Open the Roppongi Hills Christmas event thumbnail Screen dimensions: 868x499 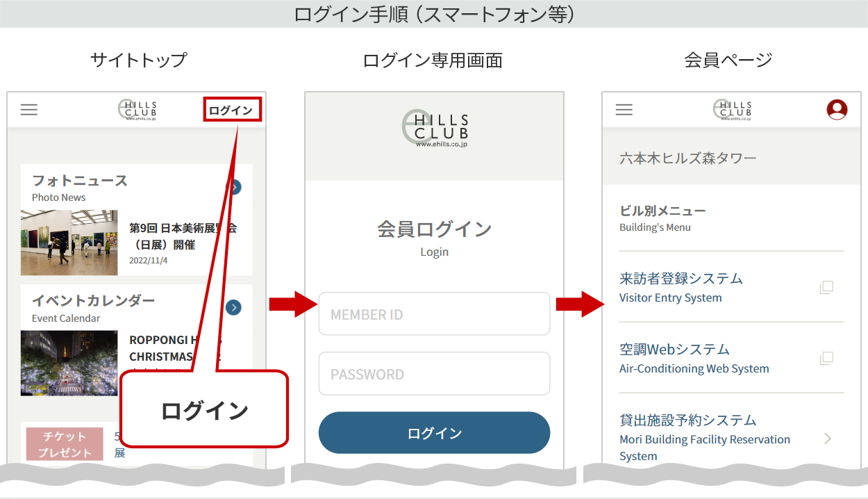point(69,363)
